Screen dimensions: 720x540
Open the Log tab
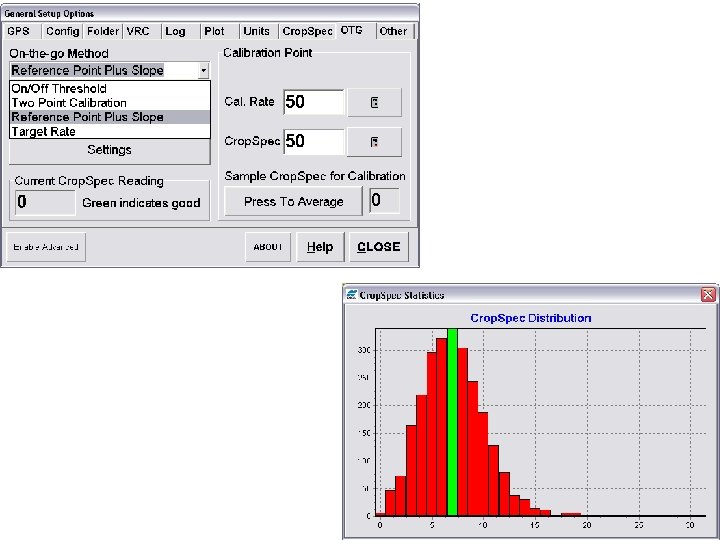tap(180, 31)
